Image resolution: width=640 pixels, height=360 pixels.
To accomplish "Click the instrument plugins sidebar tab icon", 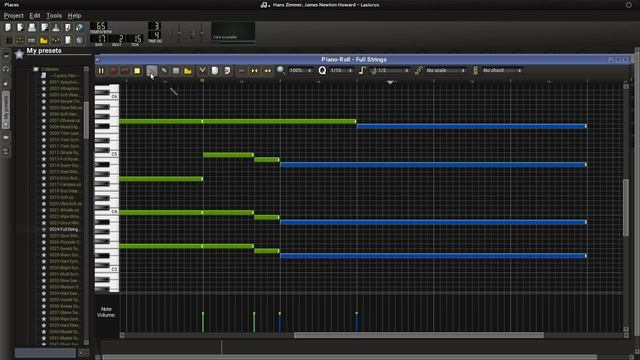I will (6, 56).
